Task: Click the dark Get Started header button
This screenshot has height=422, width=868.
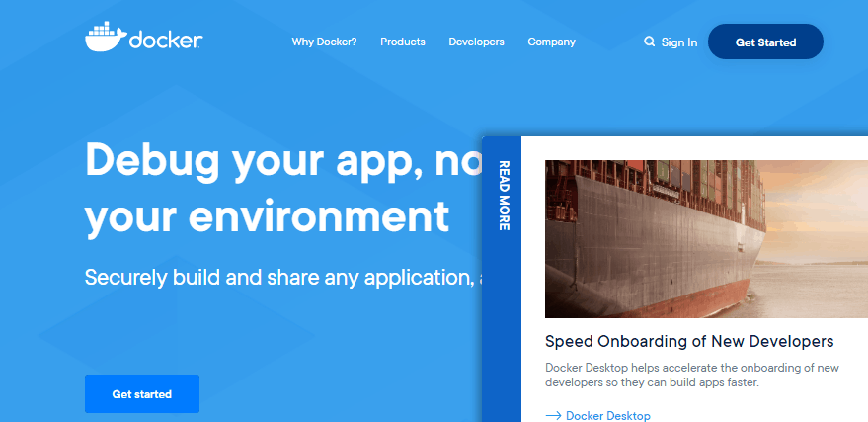Action: pos(765,42)
